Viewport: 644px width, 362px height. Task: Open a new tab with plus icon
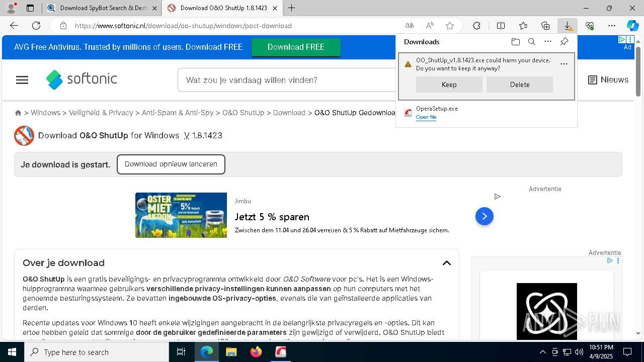pos(291,8)
